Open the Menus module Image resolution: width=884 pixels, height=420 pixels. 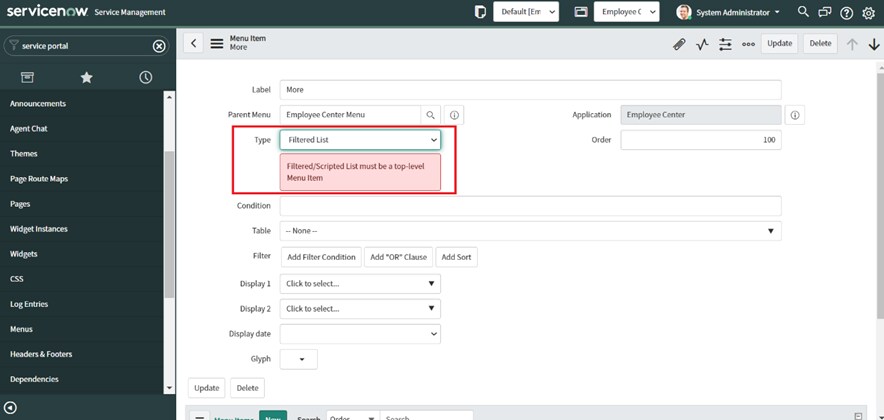pyautogui.click(x=21, y=329)
